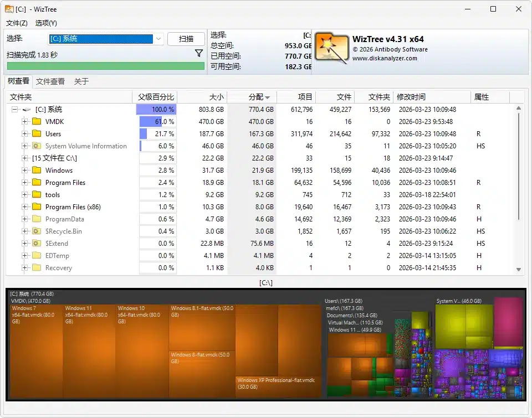
Task: Click the tools folder icon
Action: pyautogui.click(x=37, y=195)
